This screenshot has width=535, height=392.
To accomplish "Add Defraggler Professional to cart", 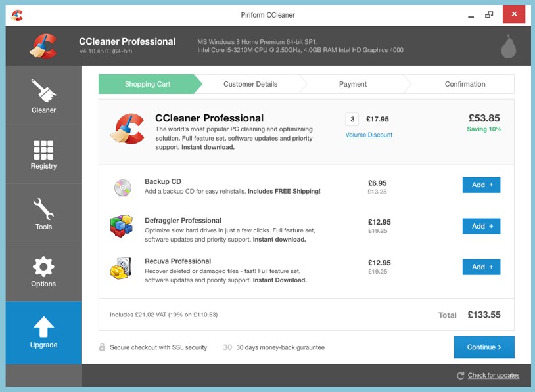I will coord(481,226).
